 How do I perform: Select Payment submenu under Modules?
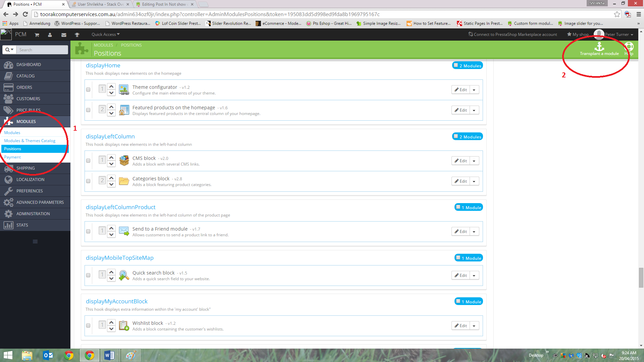pyautogui.click(x=12, y=157)
